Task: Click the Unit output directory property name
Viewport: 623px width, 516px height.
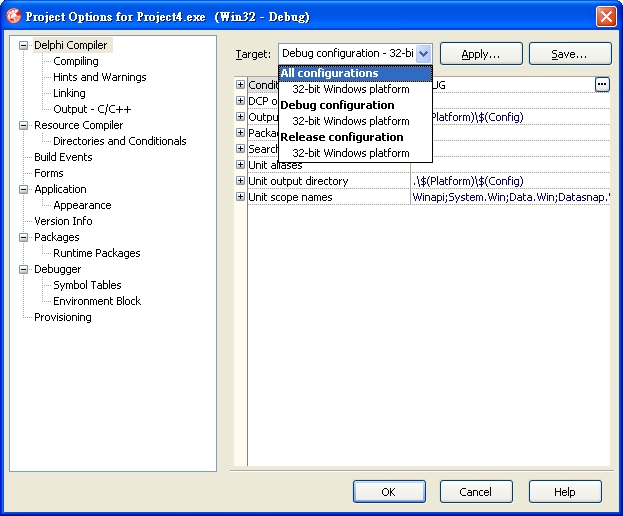Action: coord(298,181)
